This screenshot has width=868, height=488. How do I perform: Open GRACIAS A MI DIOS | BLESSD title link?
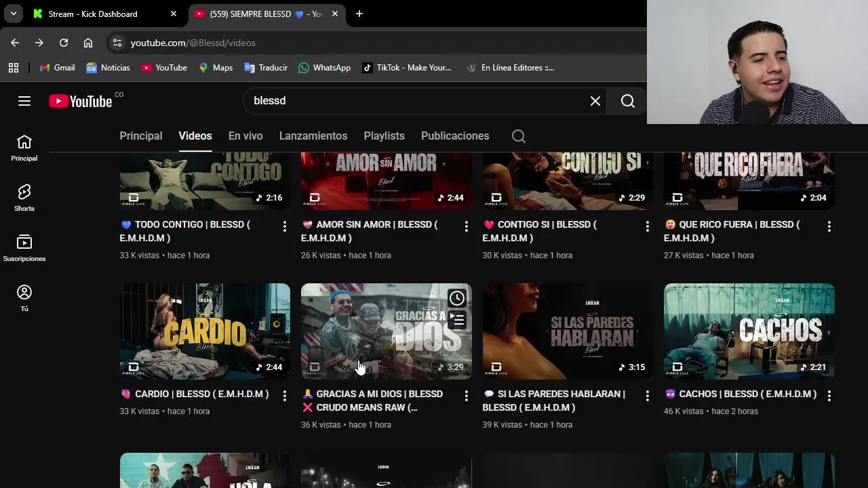click(373, 401)
